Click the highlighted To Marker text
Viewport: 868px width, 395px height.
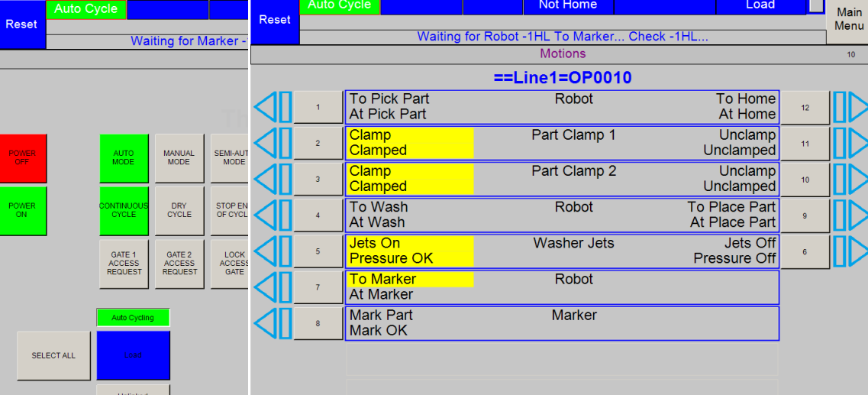(382, 279)
